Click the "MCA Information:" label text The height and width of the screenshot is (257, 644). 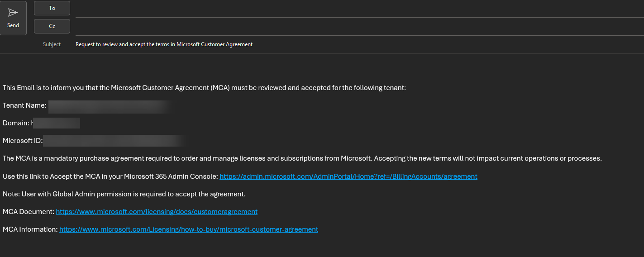(x=30, y=229)
